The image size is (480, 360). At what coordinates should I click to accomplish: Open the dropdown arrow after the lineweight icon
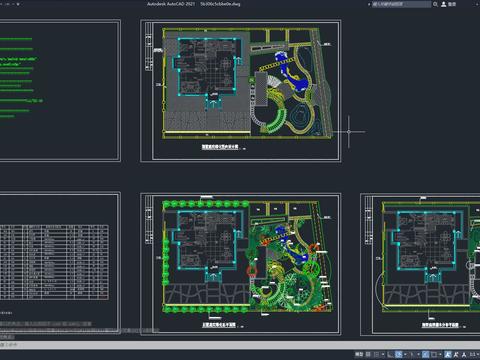coord(440,354)
